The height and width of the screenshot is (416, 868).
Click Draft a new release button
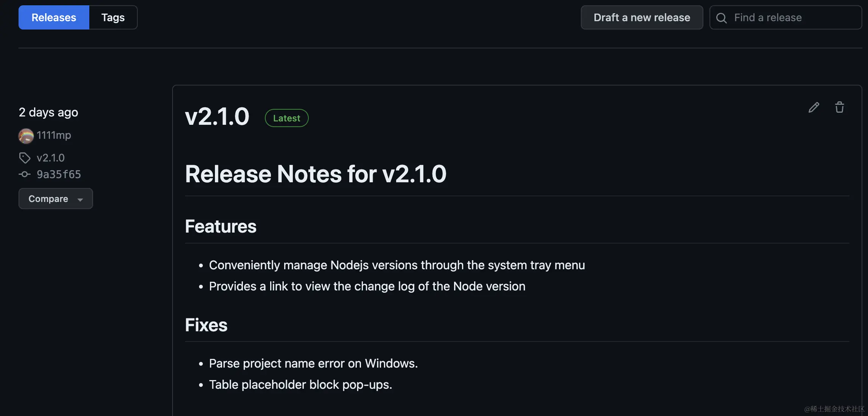click(642, 17)
